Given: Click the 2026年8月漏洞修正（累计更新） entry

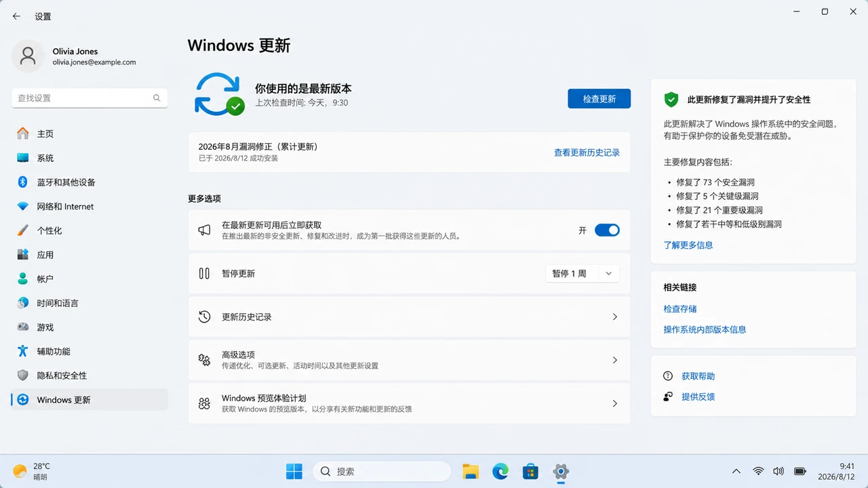Looking at the screenshot, I should [409, 152].
